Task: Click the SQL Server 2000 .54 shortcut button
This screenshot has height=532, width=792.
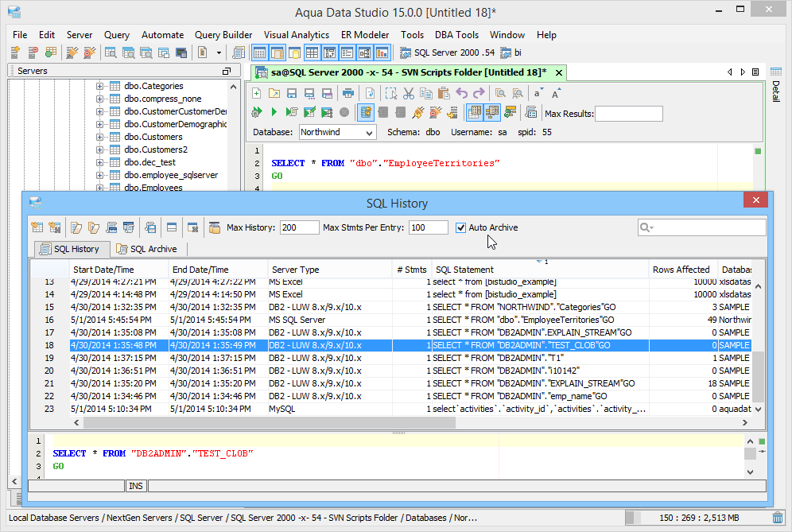Action: tap(448, 52)
